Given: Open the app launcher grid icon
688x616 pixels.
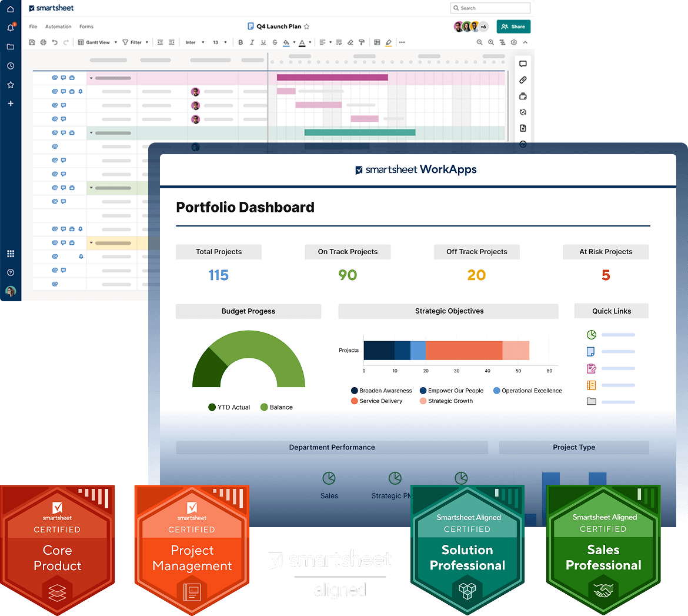Looking at the screenshot, I should pos(11,254).
